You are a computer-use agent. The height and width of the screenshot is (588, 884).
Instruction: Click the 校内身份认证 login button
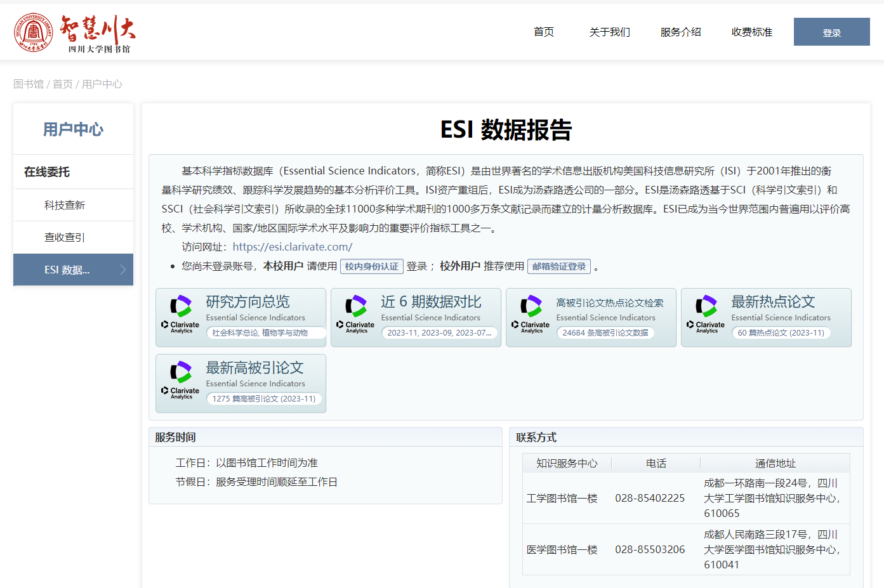(371, 266)
